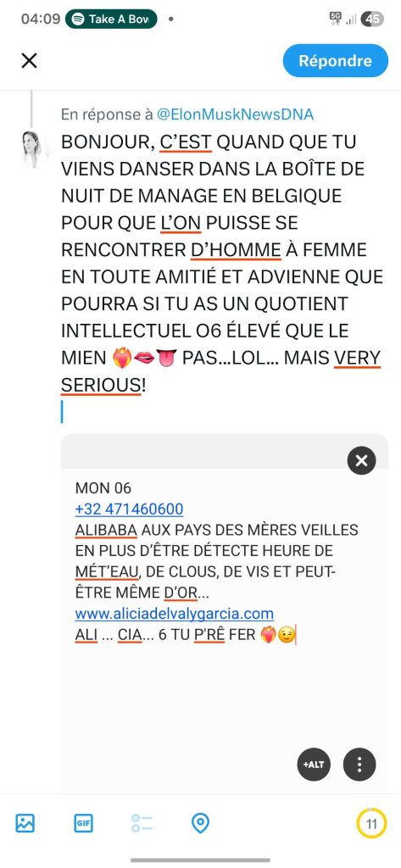
Task: Tap the user avatar thumbnail
Action: tap(33, 149)
